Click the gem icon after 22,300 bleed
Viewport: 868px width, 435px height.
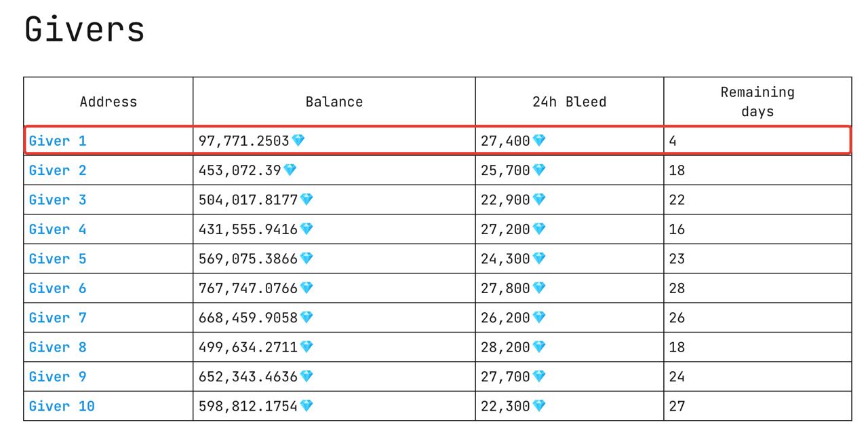click(x=539, y=406)
